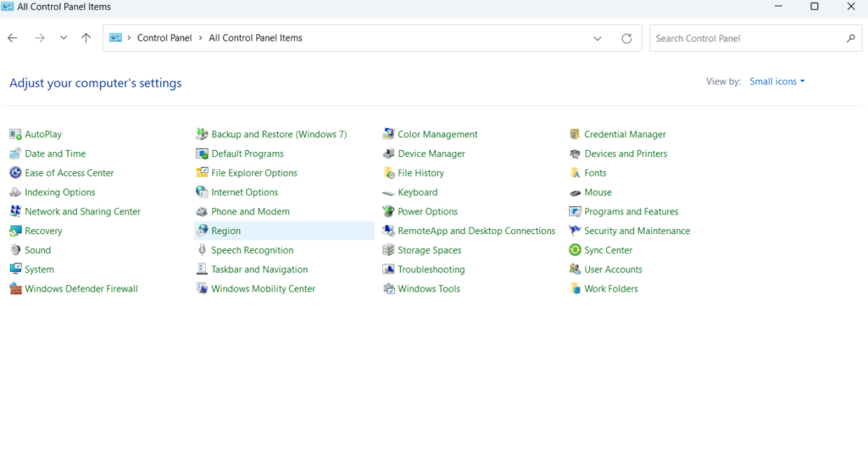868x452 pixels.
Task: Go up one level with Up arrow
Action: click(86, 37)
